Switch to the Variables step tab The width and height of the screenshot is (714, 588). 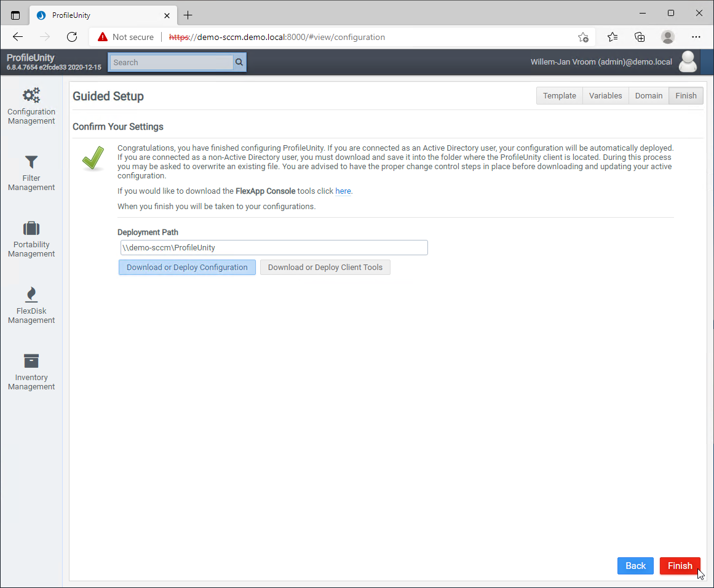click(605, 96)
